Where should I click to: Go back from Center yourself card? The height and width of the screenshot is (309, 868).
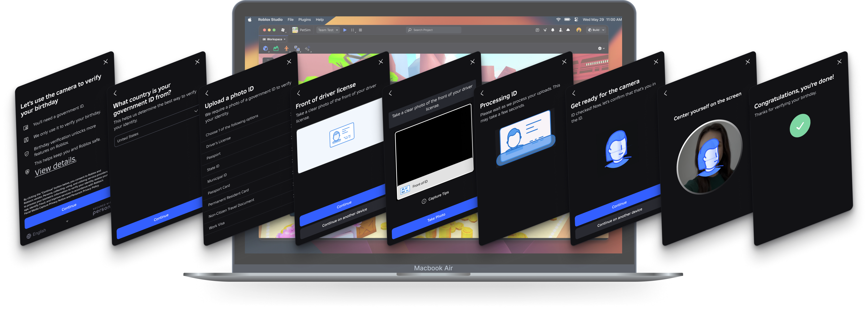(x=665, y=93)
